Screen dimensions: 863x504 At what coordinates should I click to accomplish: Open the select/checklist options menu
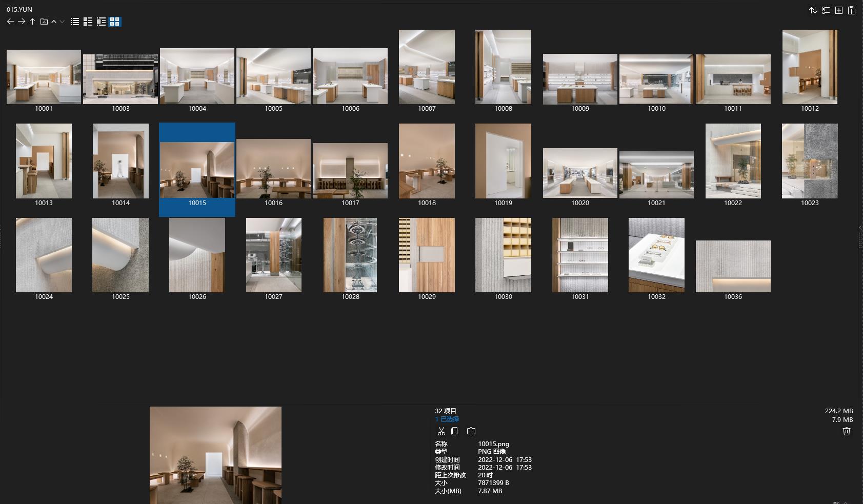point(826,10)
